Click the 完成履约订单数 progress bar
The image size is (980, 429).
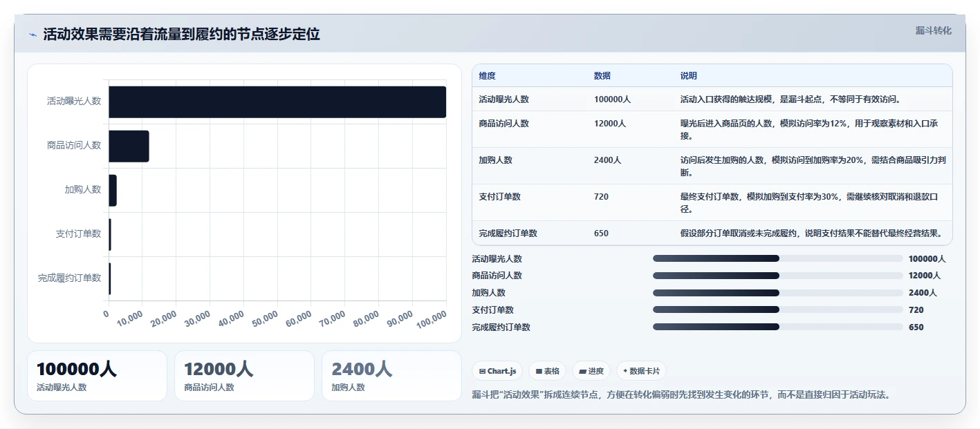coord(778,327)
